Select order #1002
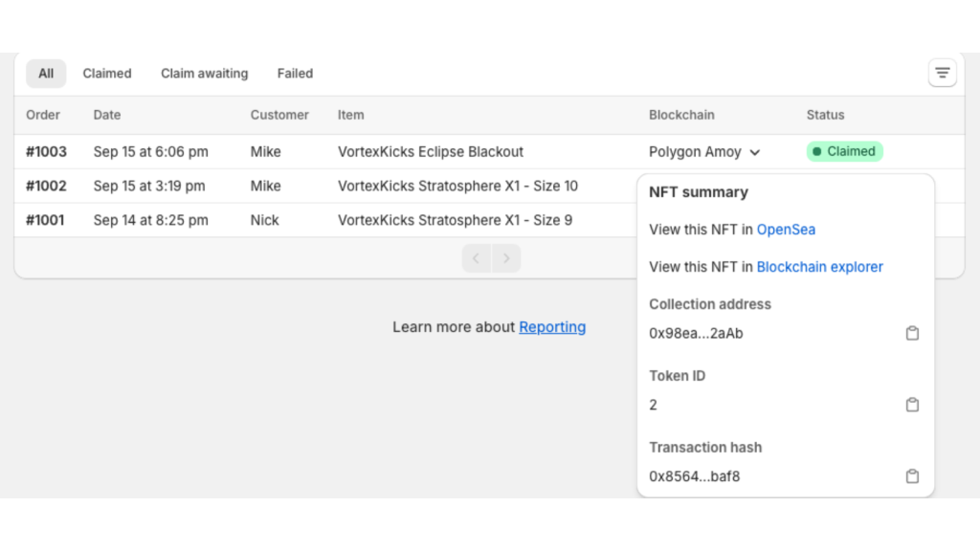The height and width of the screenshot is (551, 980). [46, 186]
